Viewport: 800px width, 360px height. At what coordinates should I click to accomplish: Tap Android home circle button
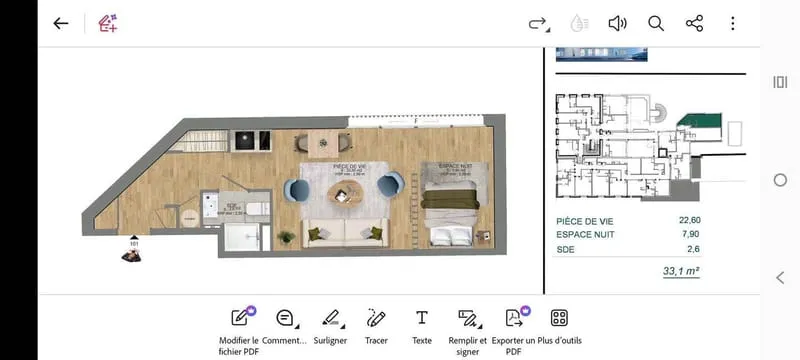pos(780,180)
